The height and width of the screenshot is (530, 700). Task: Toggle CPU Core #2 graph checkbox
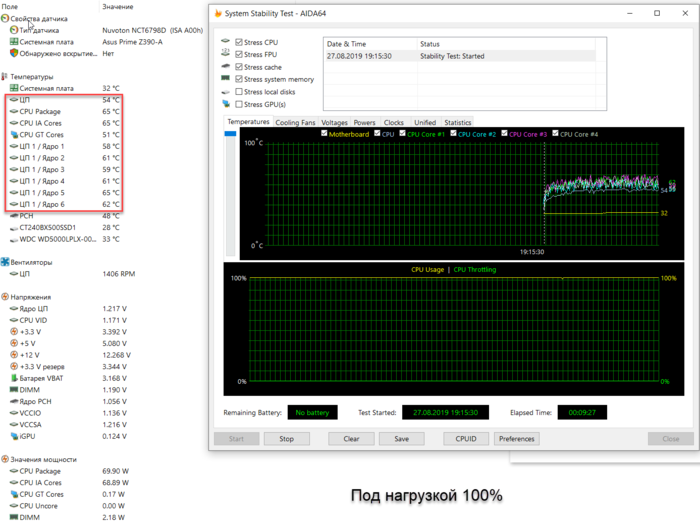[454, 133]
